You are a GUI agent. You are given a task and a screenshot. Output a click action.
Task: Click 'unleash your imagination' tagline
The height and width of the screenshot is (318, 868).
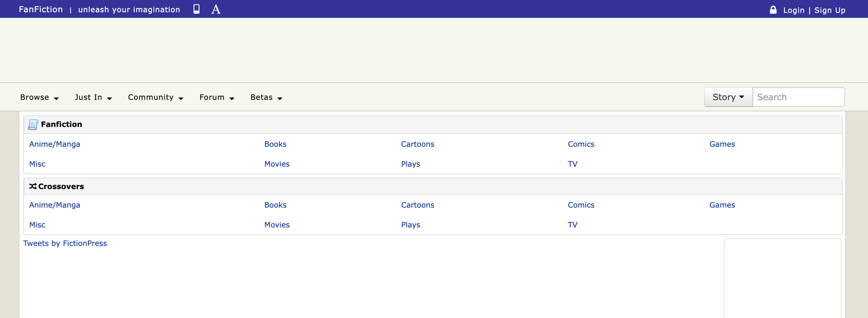(129, 10)
